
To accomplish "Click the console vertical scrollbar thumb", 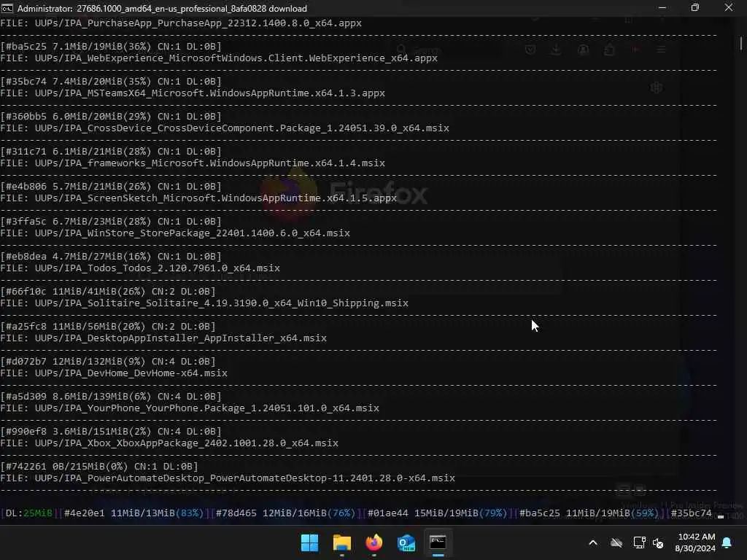I will point(741,43).
